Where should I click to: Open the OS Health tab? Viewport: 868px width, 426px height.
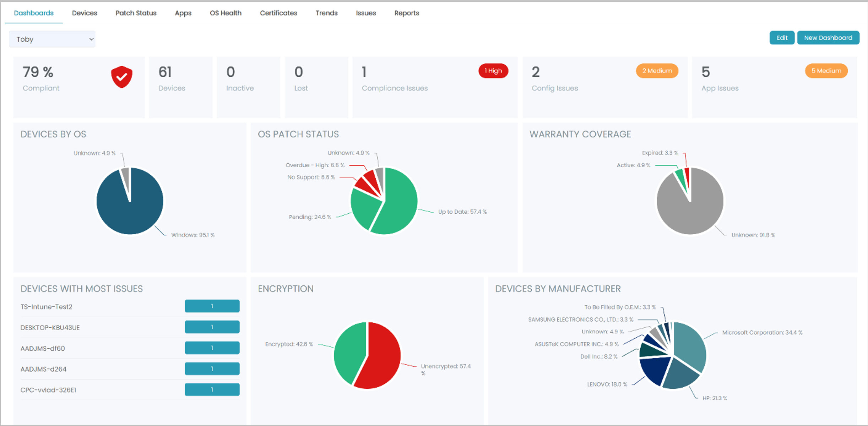pos(226,13)
